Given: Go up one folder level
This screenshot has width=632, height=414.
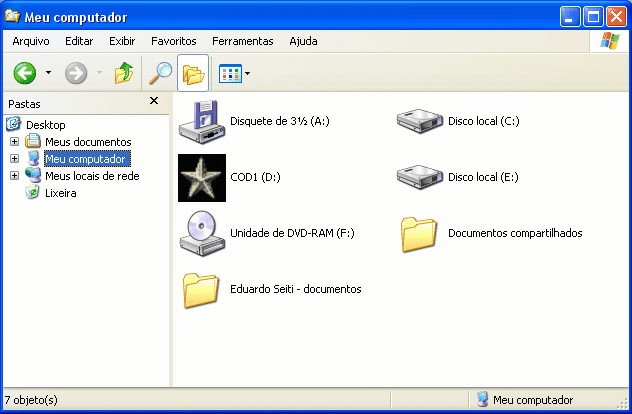Looking at the screenshot, I should tap(124, 73).
